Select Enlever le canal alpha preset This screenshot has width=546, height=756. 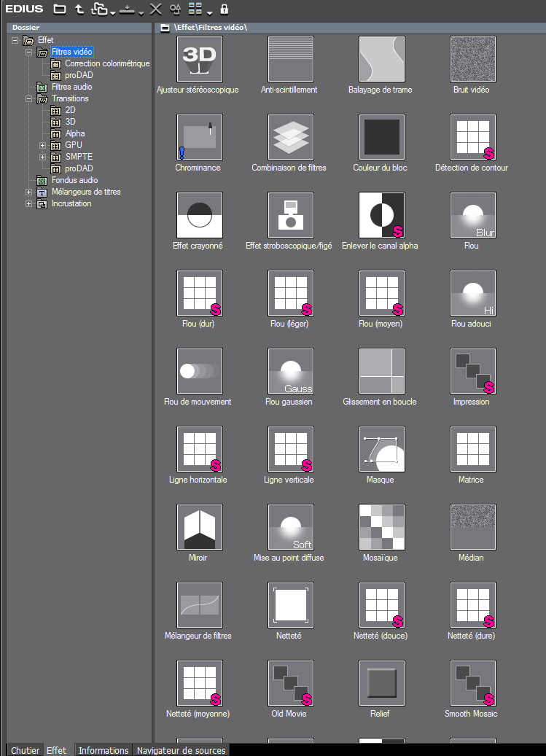coord(382,216)
